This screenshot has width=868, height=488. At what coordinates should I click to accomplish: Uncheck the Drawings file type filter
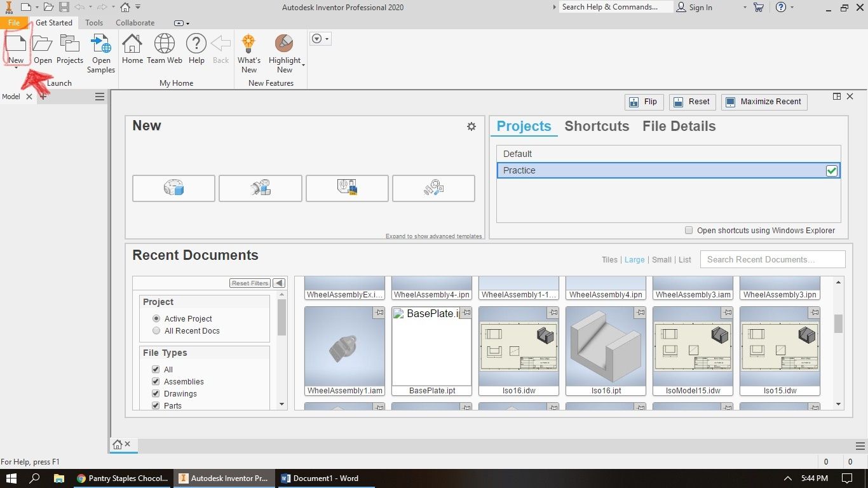pyautogui.click(x=156, y=393)
